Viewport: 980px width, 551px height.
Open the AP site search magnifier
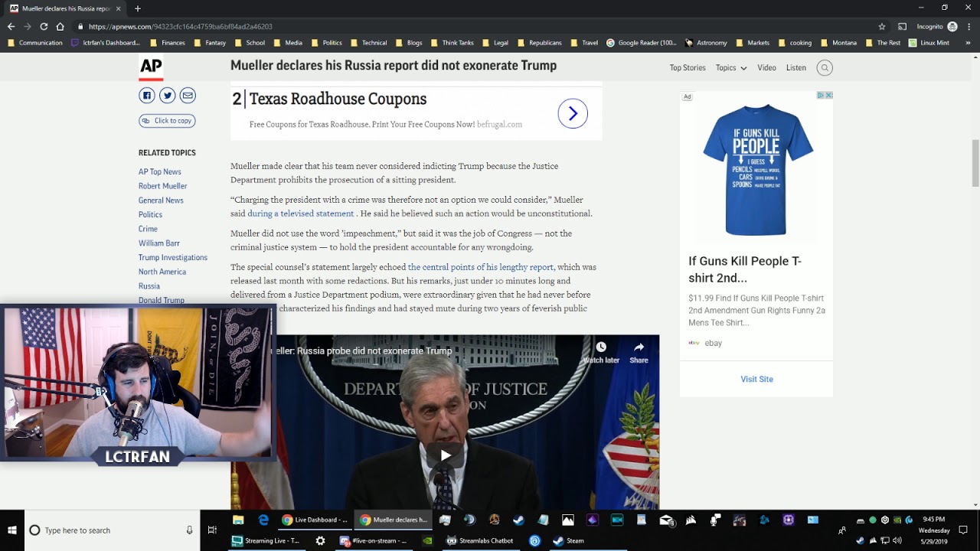(x=825, y=68)
